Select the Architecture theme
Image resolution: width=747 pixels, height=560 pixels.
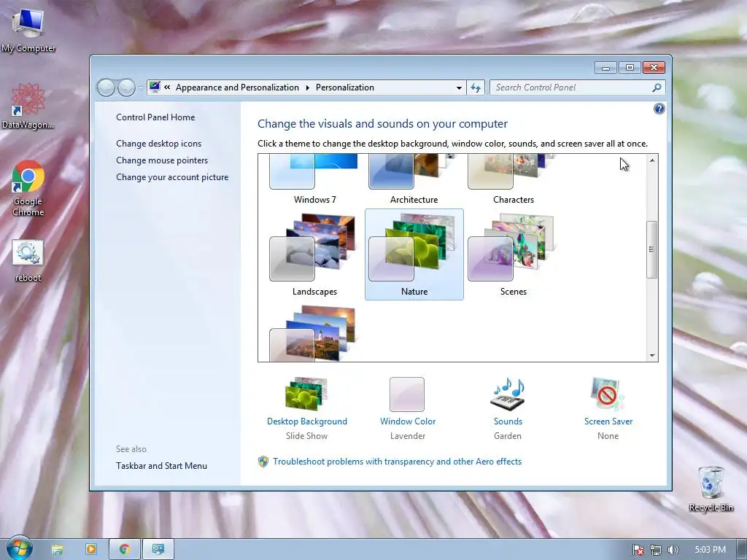click(414, 179)
